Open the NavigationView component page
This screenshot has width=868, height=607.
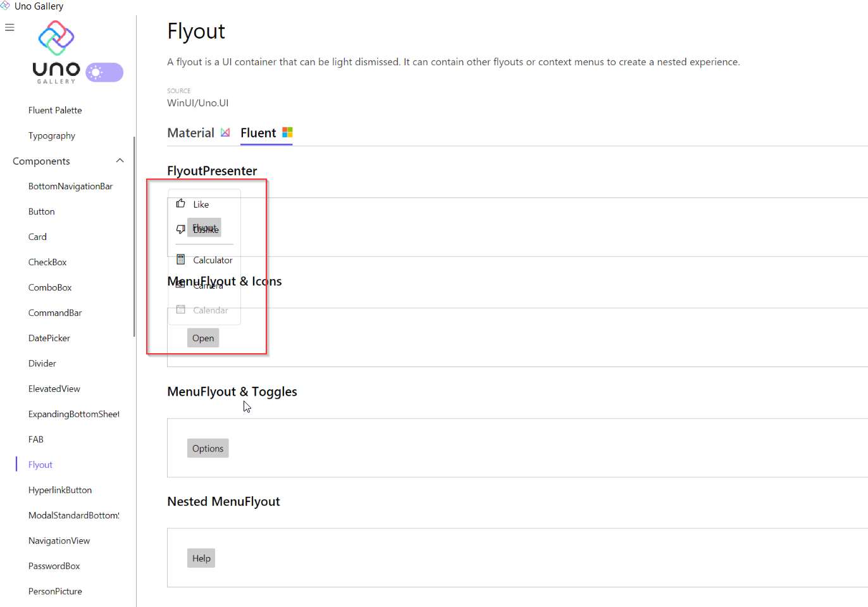pyautogui.click(x=59, y=541)
